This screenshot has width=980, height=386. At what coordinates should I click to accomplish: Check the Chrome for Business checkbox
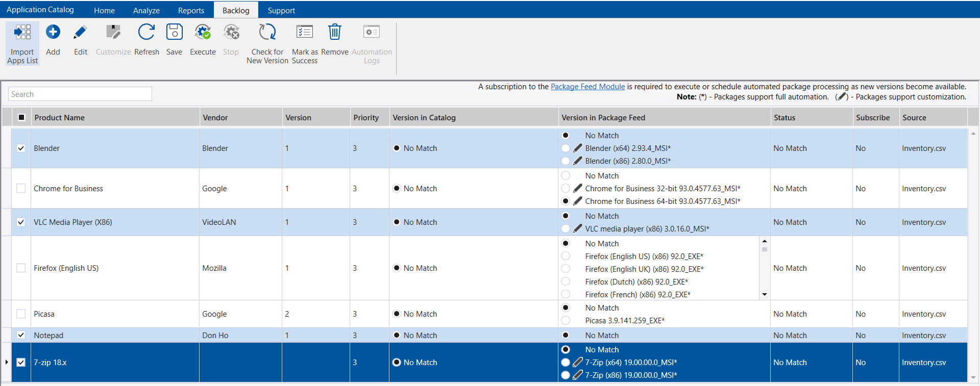tap(21, 188)
